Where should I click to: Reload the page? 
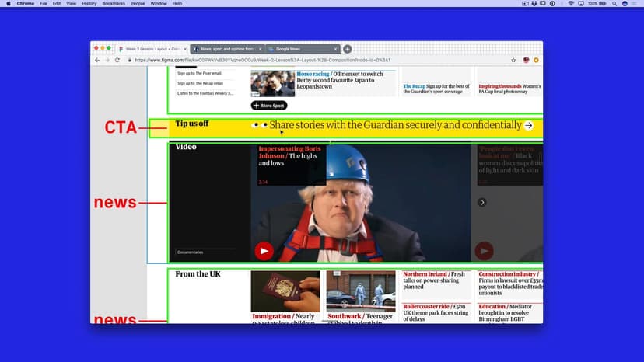coord(117,60)
